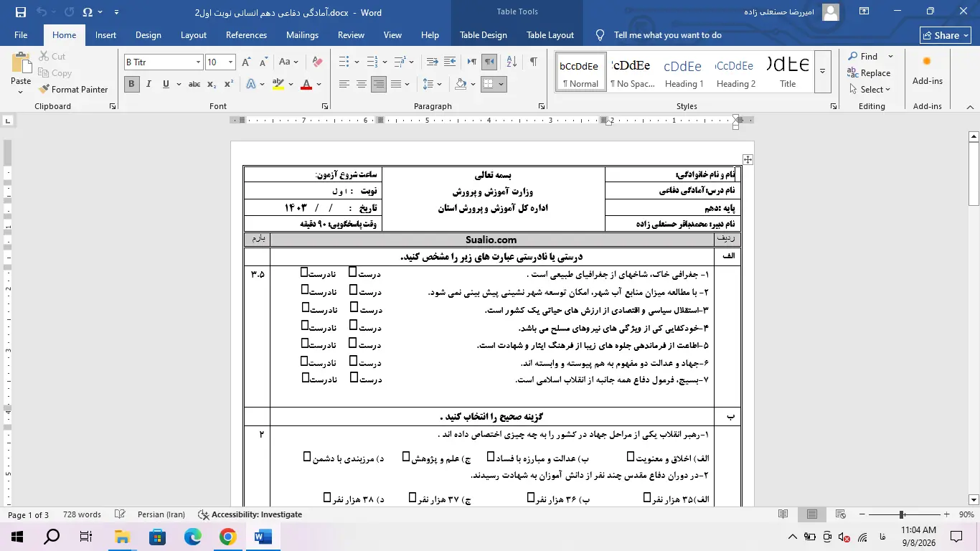Show paragraph marks with pilcrow button

pyautogui.click(x=533, y=62)
